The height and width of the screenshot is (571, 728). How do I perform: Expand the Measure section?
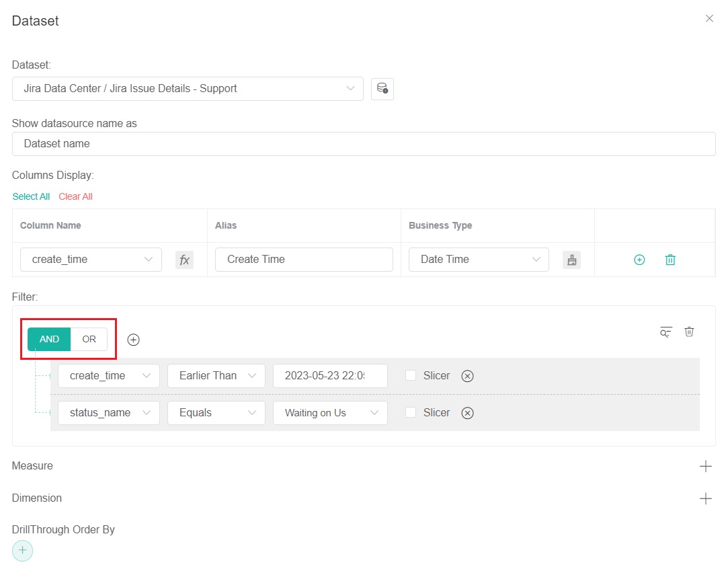(x=705, y=466)
